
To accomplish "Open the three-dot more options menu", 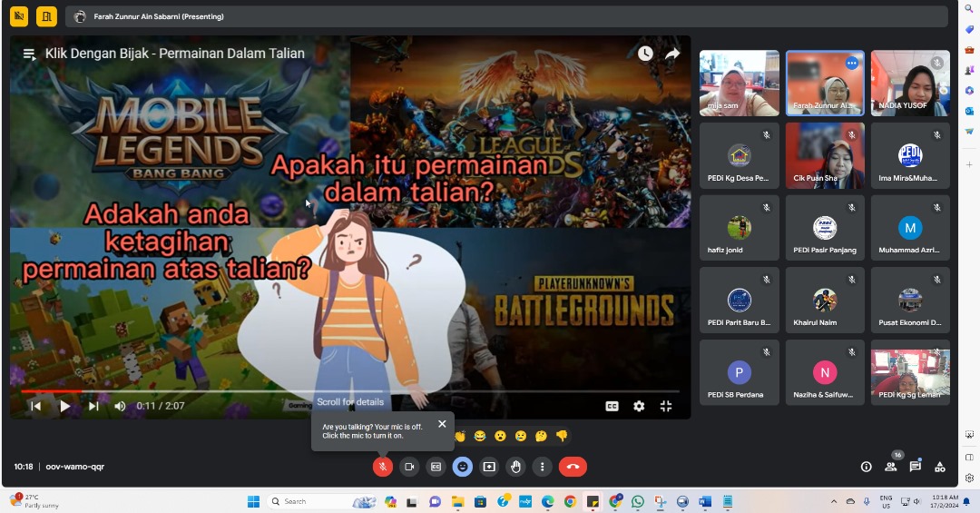I will pos(542,467).
